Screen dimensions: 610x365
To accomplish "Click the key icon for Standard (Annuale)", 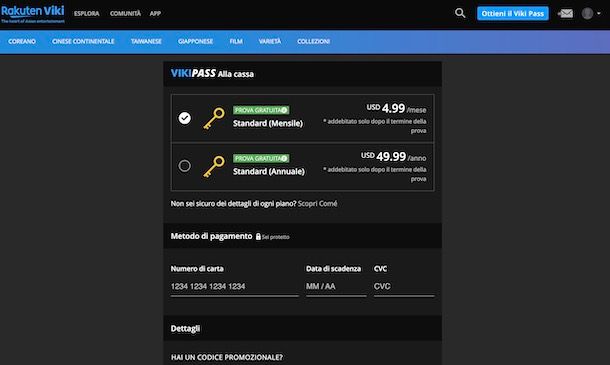I will [x=214, y=167].
